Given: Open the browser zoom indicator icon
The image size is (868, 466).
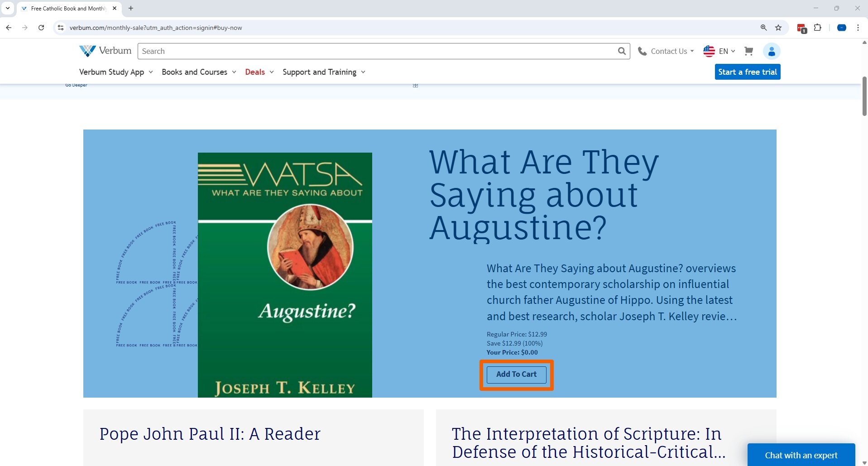Looking at the screenshot, I should coord(764,28).
